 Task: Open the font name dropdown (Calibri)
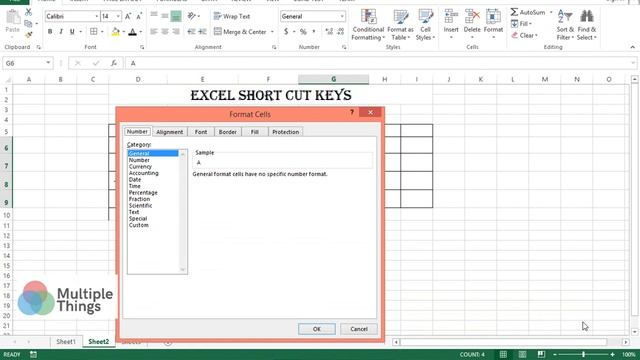97,16
